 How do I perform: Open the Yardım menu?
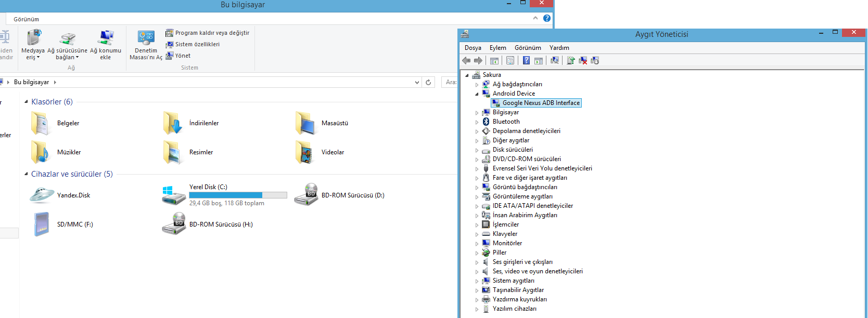click(x=559, y=48)
